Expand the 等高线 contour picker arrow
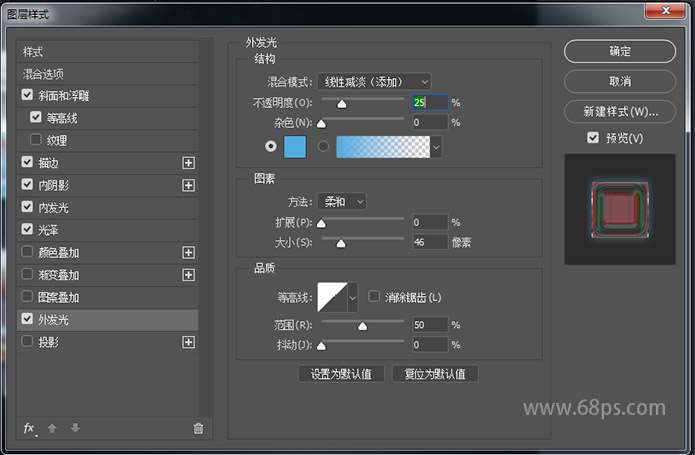This screenshot has width=695, height=455. [352, 297]
